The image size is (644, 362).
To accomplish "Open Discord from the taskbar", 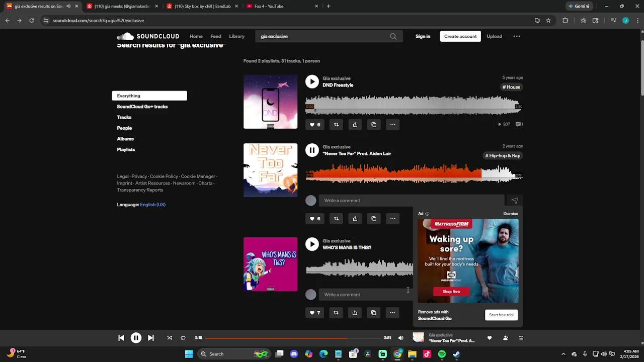I will pyautogui.click(x=294, y=354).
